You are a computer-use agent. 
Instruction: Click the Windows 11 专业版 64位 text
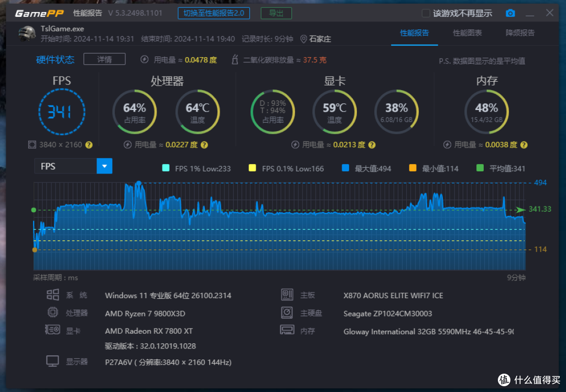coord(168,296)
